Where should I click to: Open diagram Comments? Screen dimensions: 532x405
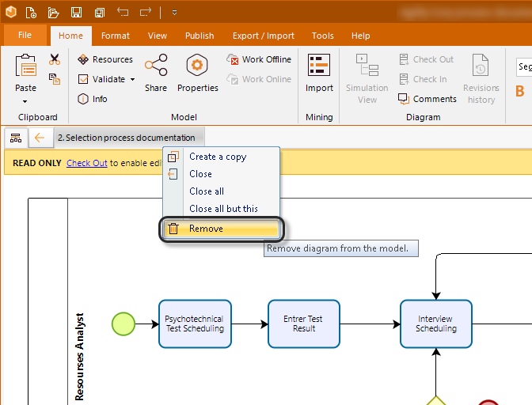[427, 99]
